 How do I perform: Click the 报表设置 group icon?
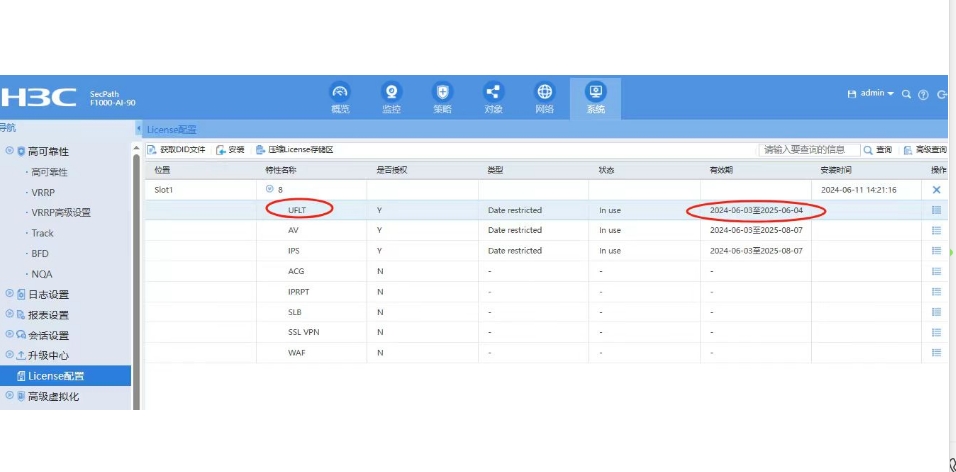(21, 315)
